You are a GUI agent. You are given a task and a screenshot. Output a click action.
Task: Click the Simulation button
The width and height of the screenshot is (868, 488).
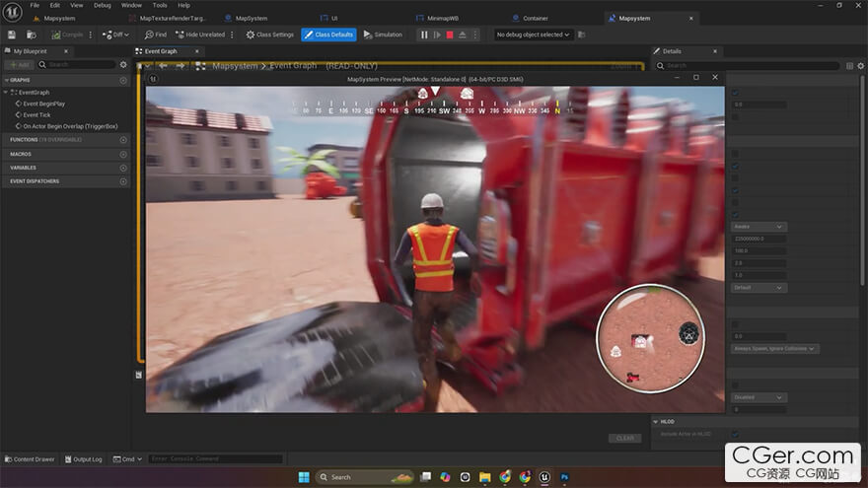(383, 35)
